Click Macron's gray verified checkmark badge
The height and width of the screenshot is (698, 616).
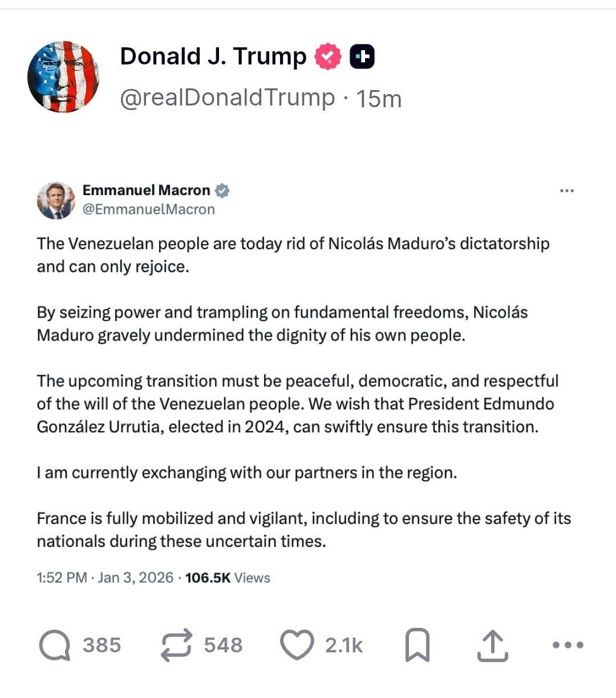coord(222,190)
